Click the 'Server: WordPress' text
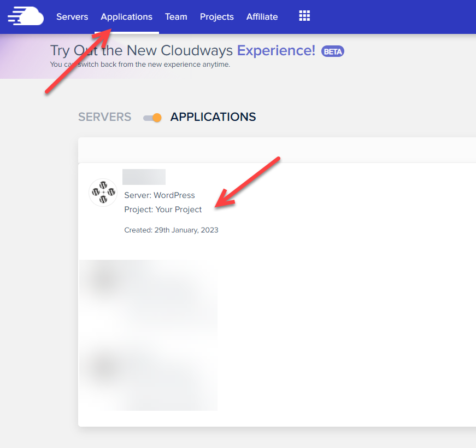This screenshot has width=476, height=448. pyautogui.click(x=160, y=195)
